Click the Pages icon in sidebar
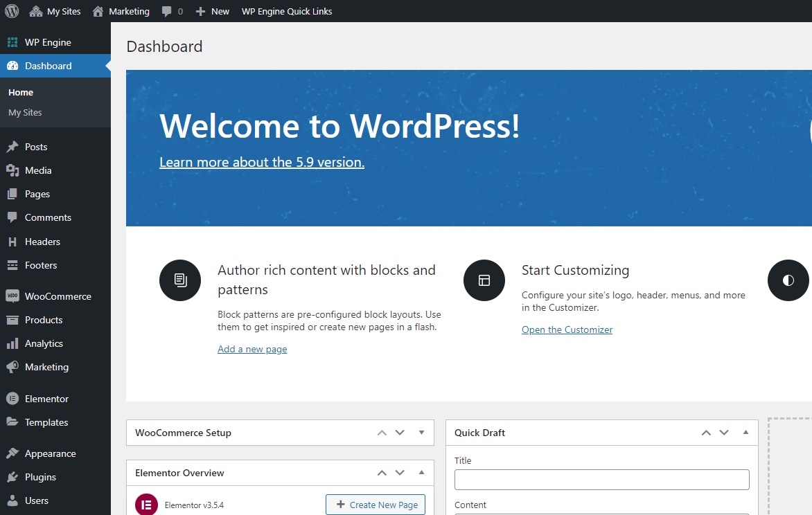 (12, 194)
